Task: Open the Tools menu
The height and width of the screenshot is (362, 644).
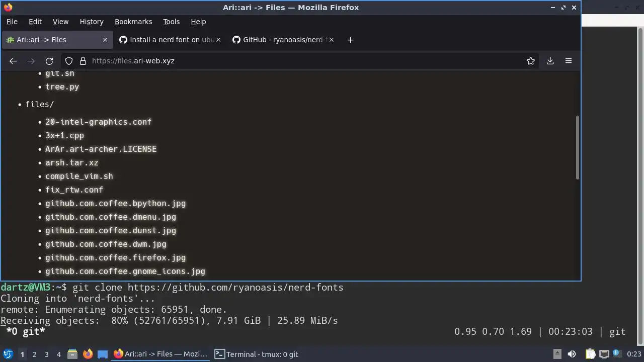Action: tap(171, 22)
